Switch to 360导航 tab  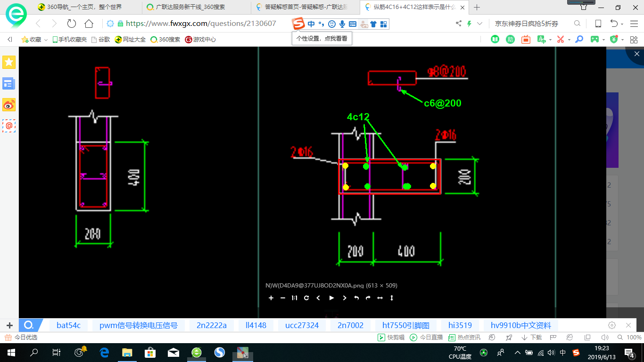tap(79, 7)
